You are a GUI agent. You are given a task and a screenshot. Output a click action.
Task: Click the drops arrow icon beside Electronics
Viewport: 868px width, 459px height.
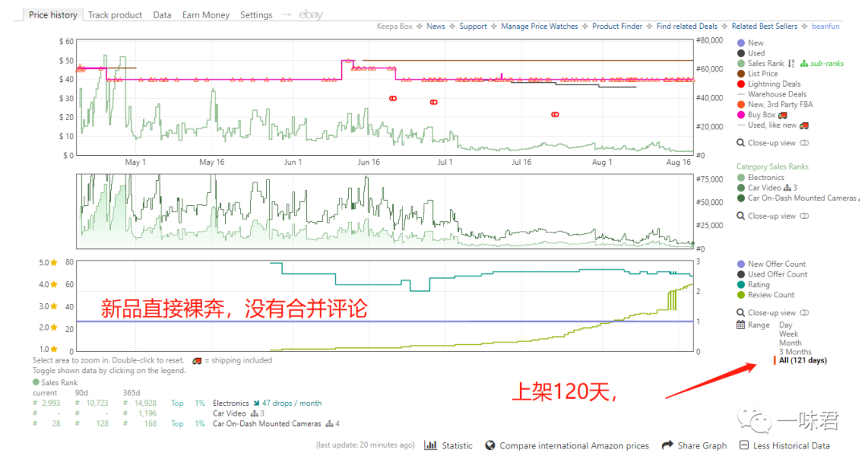click(256, 403)
